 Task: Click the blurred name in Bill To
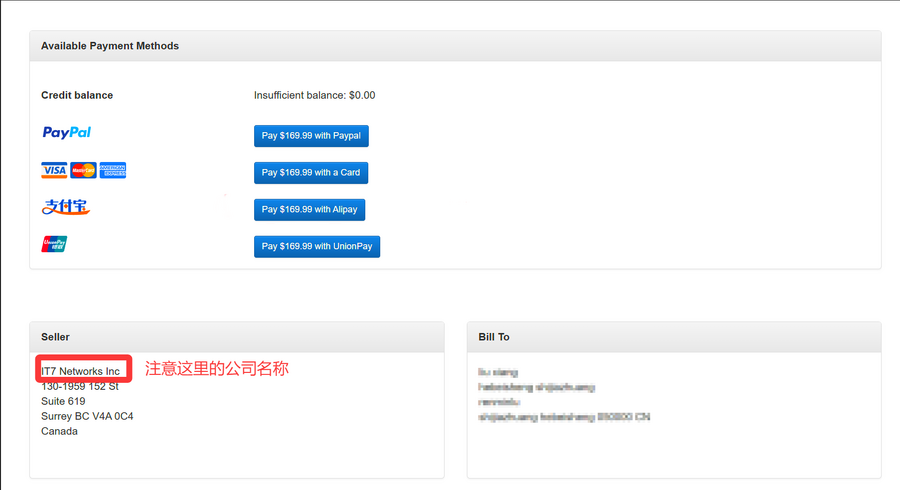[x=498, y=372]
